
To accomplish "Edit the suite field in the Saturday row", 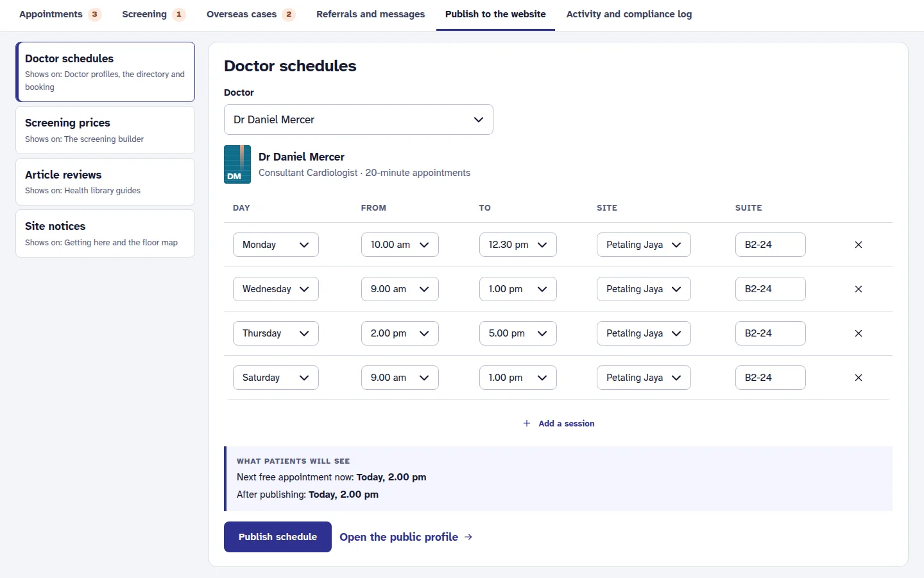I will point(771,378).
